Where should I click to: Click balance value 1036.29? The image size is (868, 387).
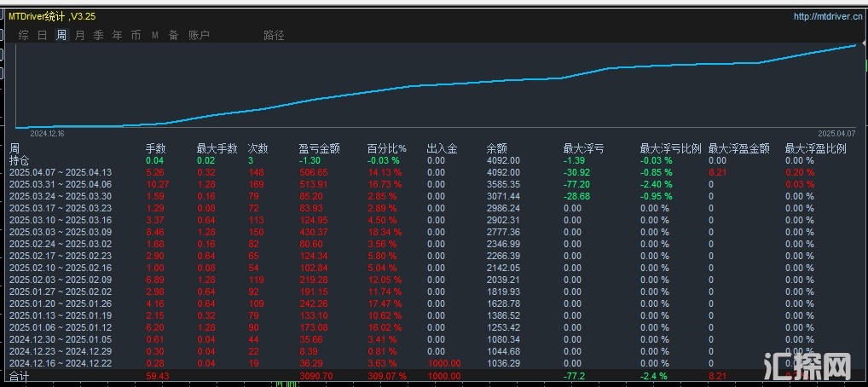coord(503,363)
